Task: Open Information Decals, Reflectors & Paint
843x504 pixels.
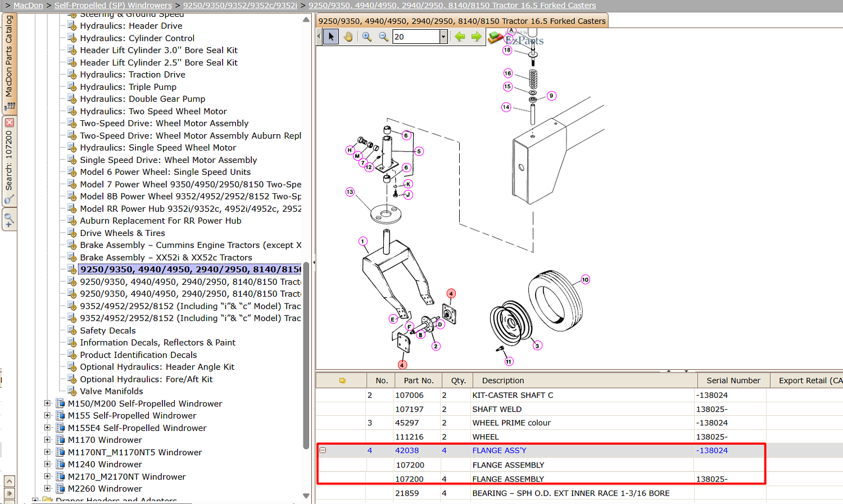Action: pos(158,343)
